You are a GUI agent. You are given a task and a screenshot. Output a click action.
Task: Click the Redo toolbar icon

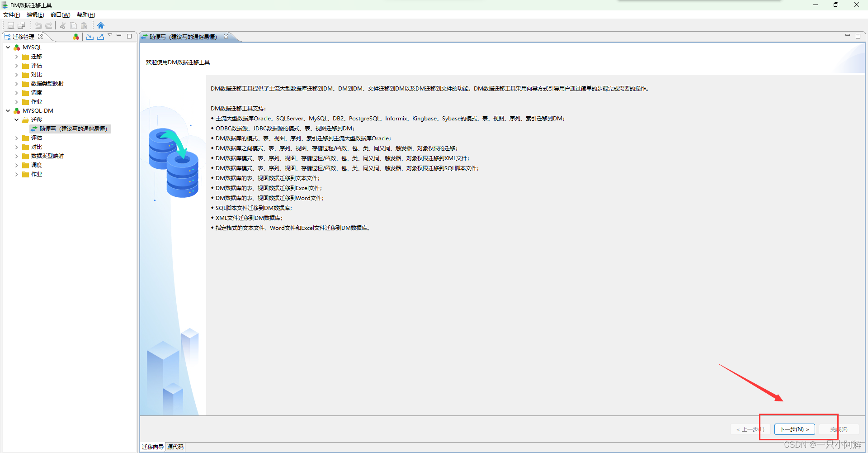49,25
